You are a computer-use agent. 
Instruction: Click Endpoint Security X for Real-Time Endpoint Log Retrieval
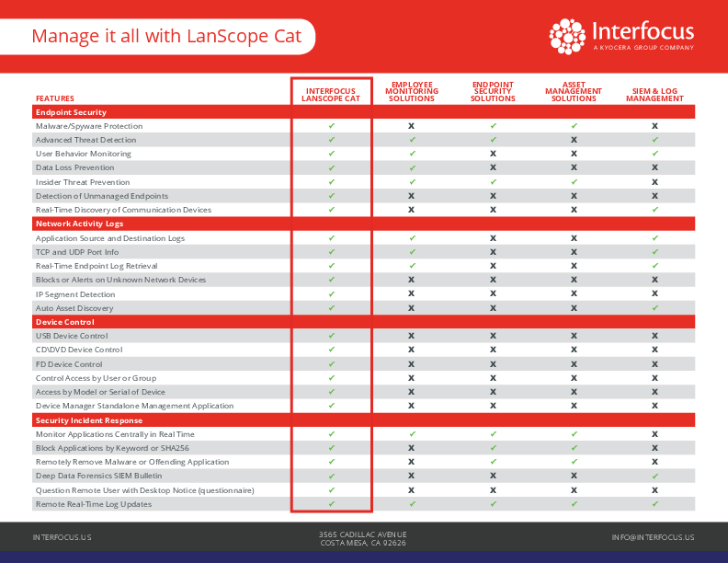[x=493, y=266]
